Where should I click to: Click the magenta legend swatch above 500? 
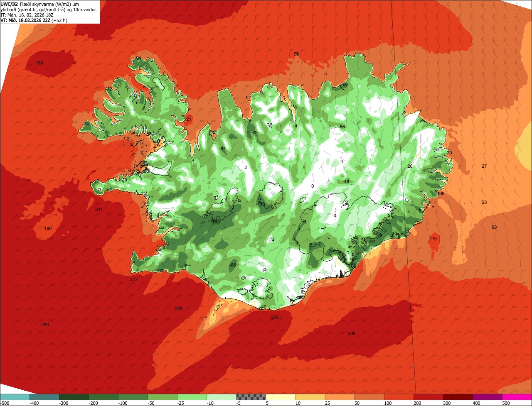tap(517, 396)
